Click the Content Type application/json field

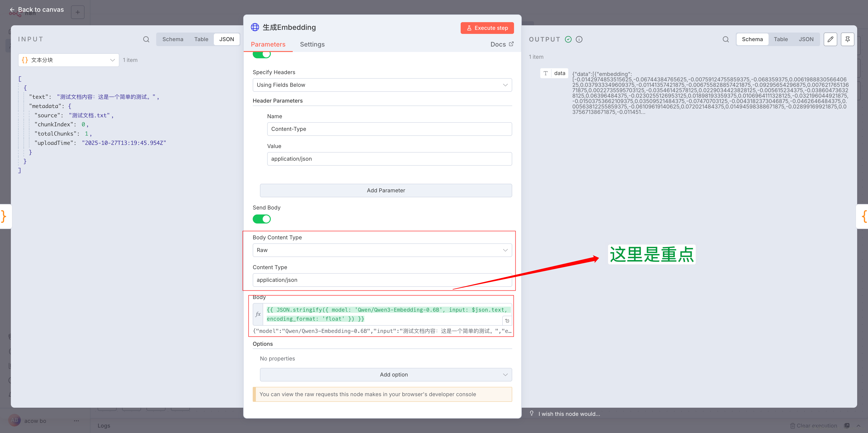click(382, 280)
